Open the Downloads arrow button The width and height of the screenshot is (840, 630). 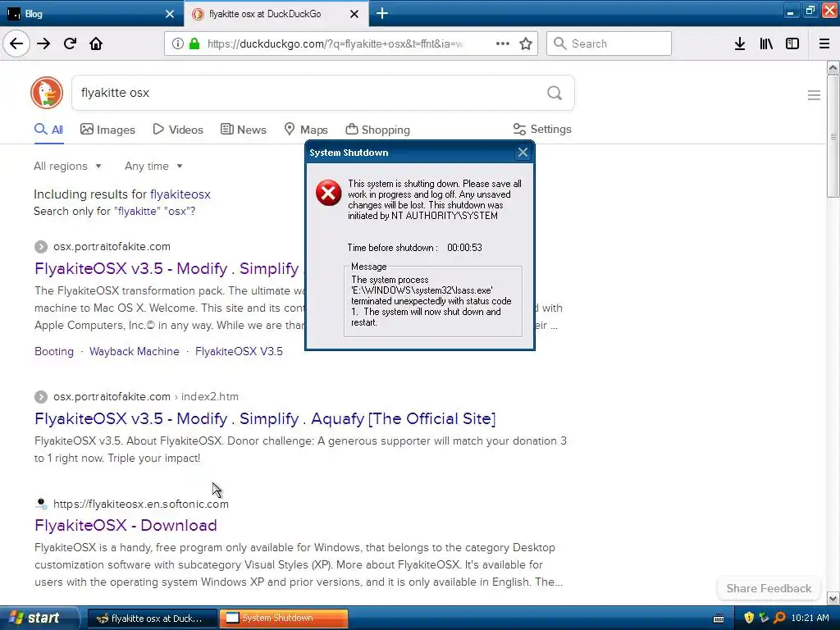click(740, 43)
